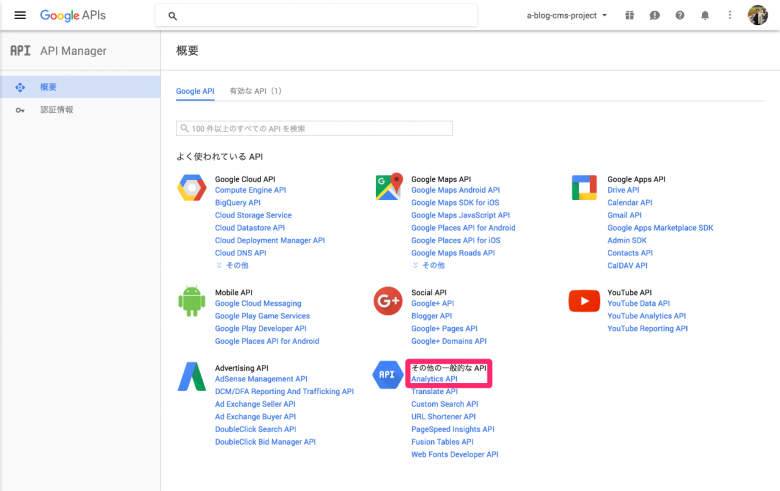Open URL Shortener API link
The image size is (780, 491).
(443, 417)
